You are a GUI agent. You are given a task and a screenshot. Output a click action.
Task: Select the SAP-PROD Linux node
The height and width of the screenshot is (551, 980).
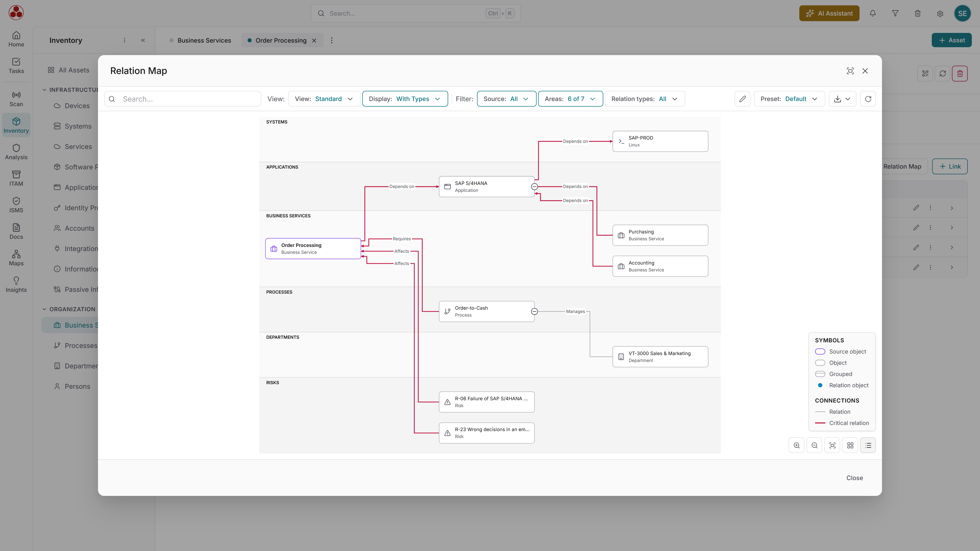pyautogui.click(x=660, y=142)
